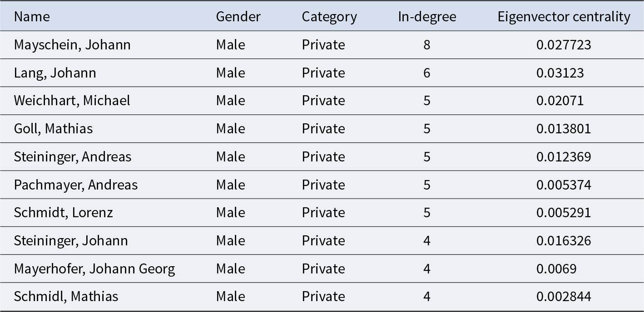
Task: Click the Eigenvector centrality column header
Action: [x=564, y=17]
